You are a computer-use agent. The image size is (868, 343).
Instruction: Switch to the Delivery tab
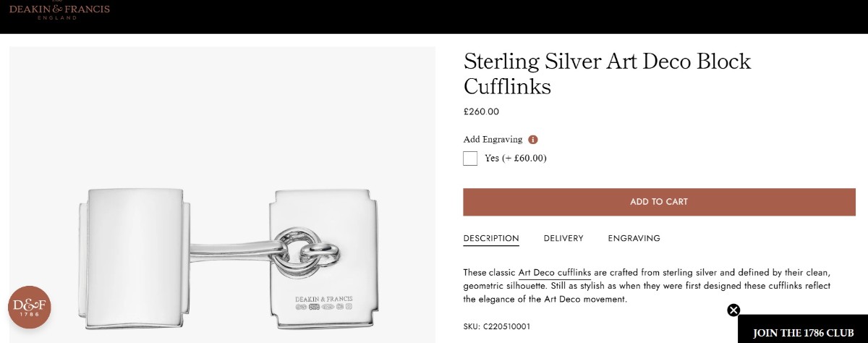tap(563, 238)
